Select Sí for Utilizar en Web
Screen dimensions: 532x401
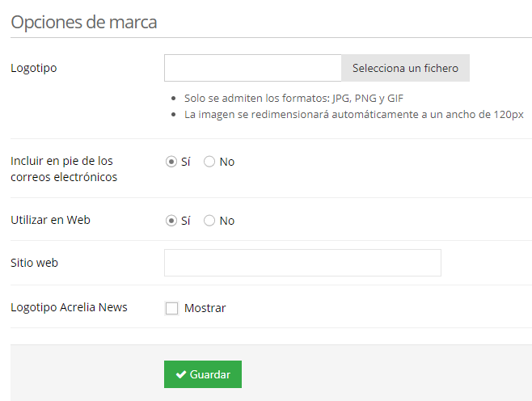point(171,221)
